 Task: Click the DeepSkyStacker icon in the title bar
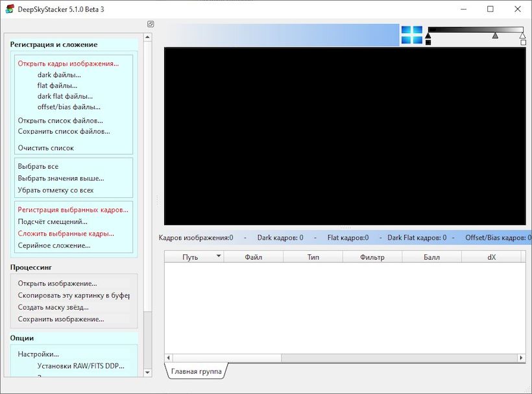click(x=9, y=9)
